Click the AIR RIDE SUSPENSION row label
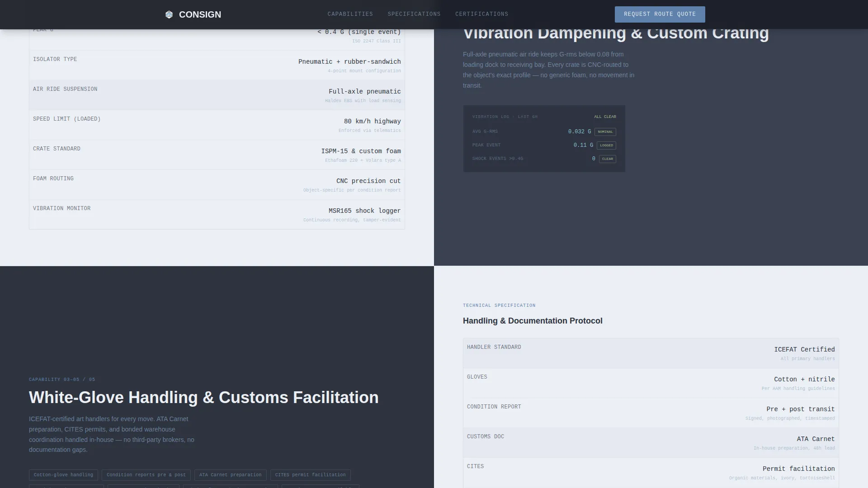 click(65, 89)
